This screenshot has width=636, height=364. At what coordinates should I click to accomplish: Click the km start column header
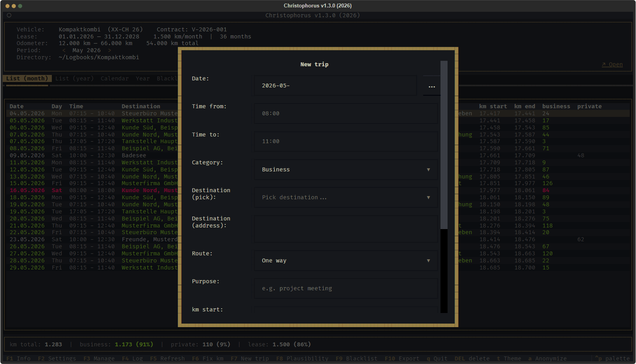[493, 106]
